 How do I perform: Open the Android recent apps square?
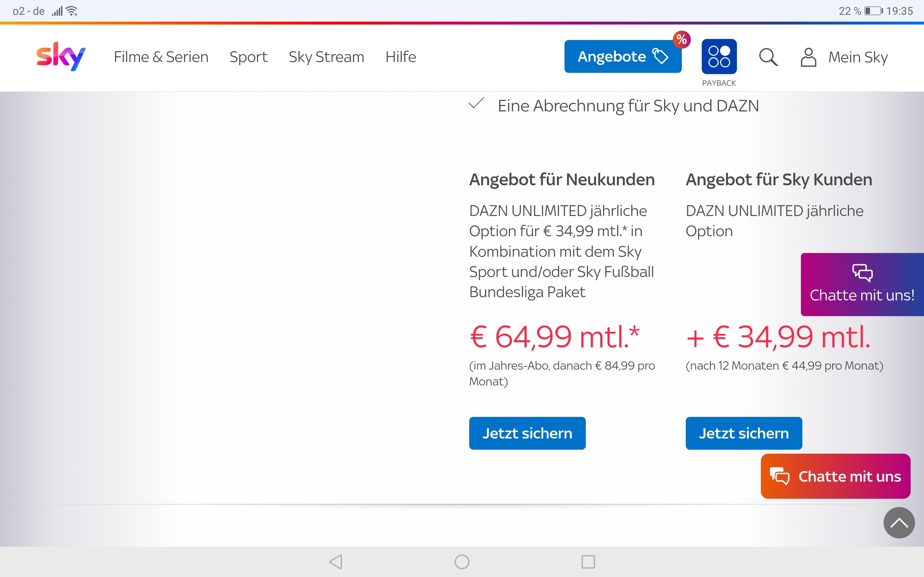588,562
